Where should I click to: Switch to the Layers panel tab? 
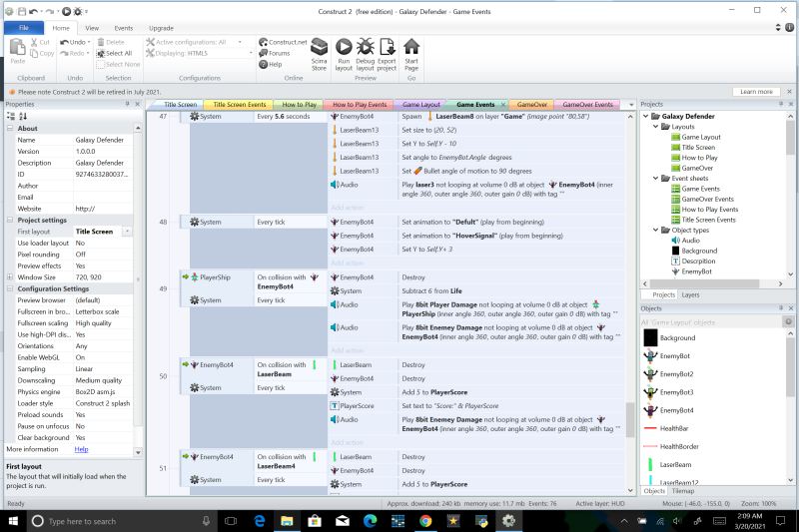tap(690, 294)
